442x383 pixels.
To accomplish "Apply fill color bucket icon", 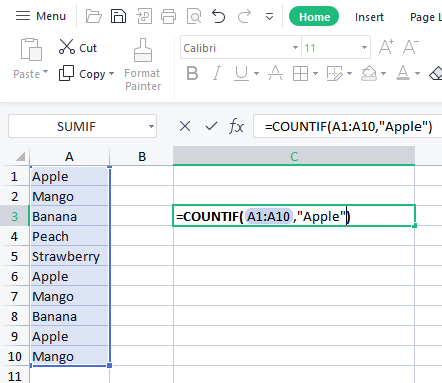I will click(x=369, y=73).
